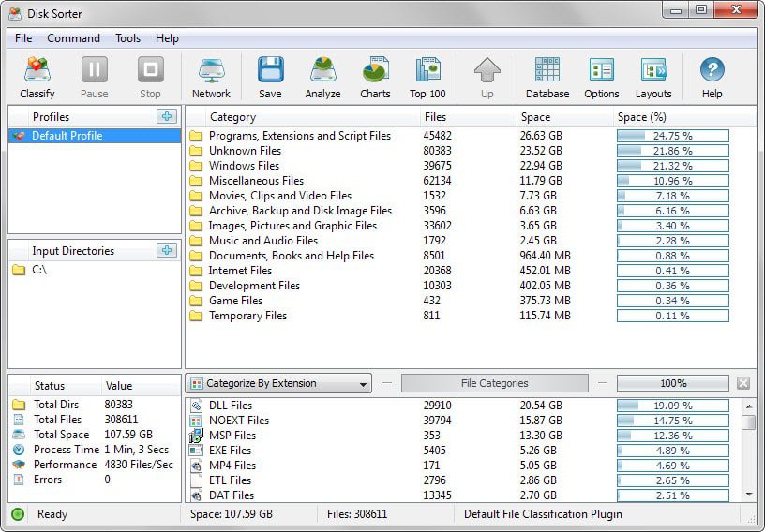Select Programs, Extensions and Script Files category

click(x=471, y=136)
